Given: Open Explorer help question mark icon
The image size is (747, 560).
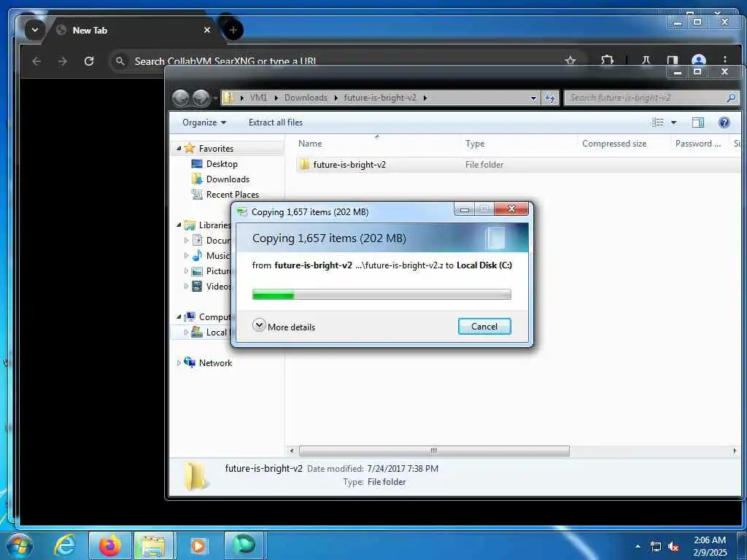Looking at the screenshot, I should (724, 122).
